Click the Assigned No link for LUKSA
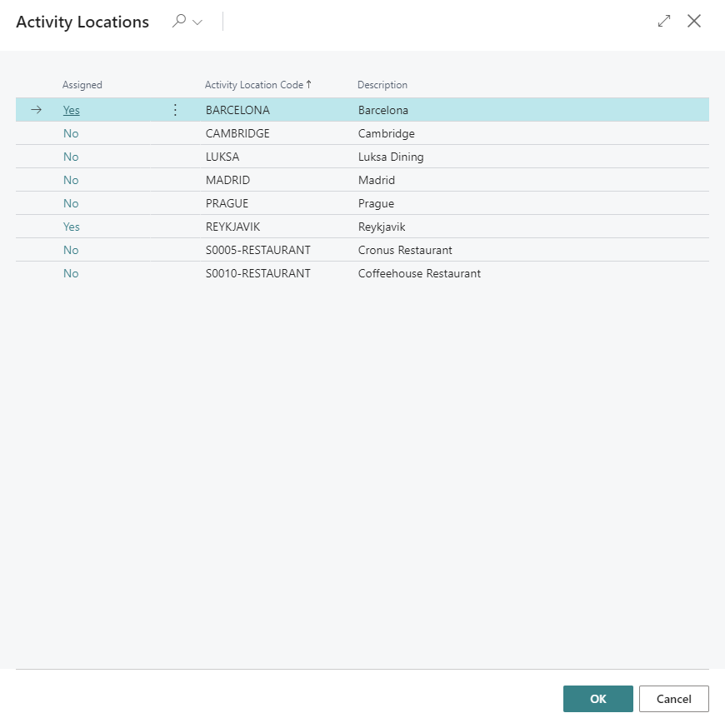Image resolution: width=725 pixels, height=728 pixels. click(71, 157)
